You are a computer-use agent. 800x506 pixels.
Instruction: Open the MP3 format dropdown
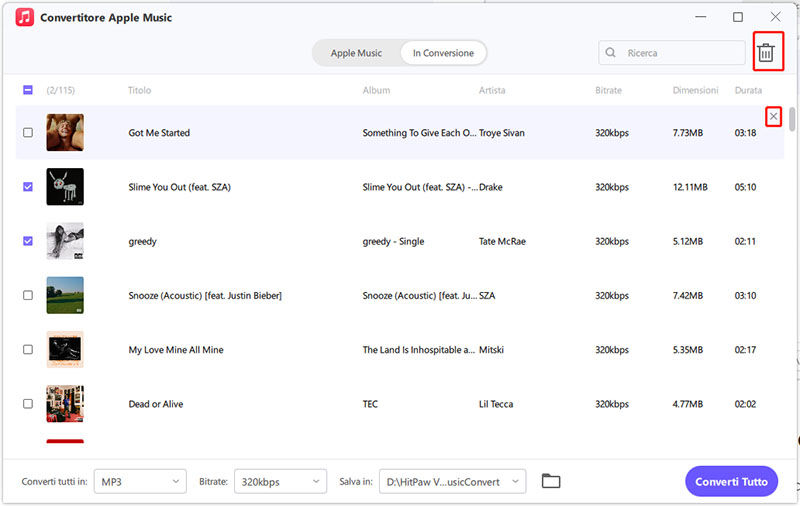[x=140, y=482]
